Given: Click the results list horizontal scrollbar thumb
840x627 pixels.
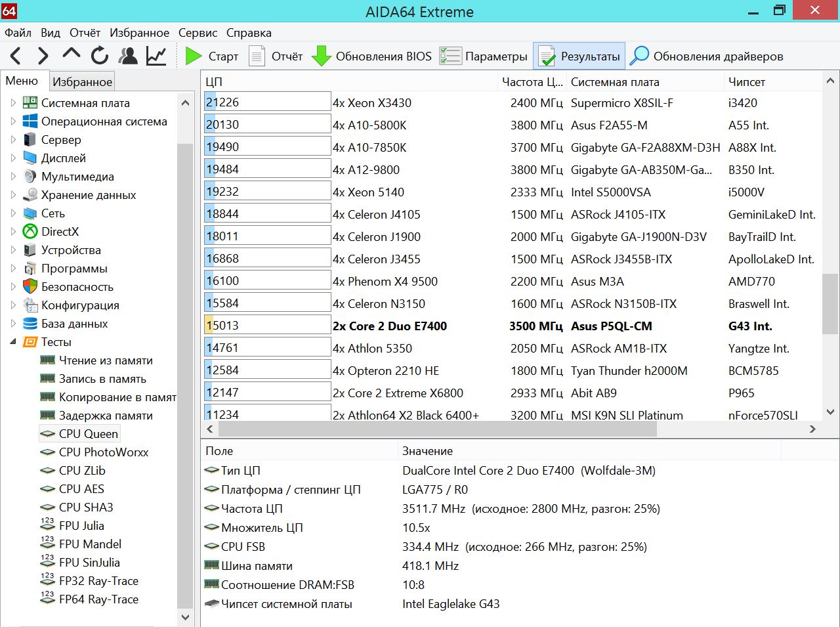Looking at the screenshot, I should coord(438,429).
